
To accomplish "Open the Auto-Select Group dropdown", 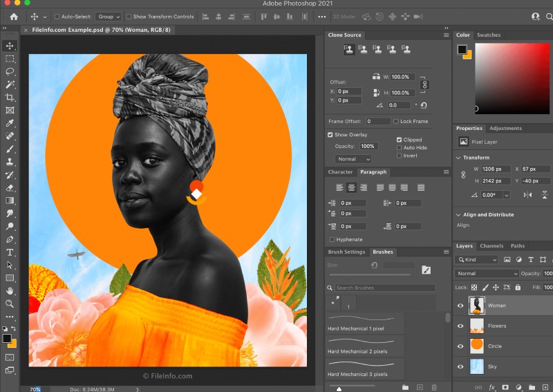I will (x=108, y=16).
